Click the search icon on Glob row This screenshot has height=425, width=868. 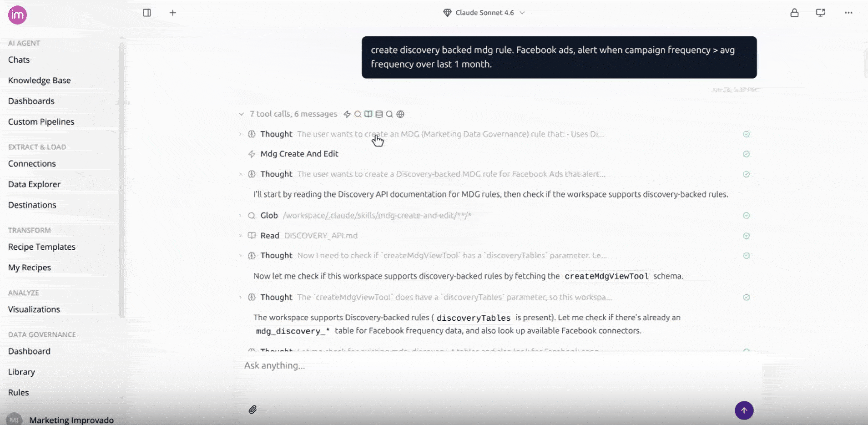[252, 216]
